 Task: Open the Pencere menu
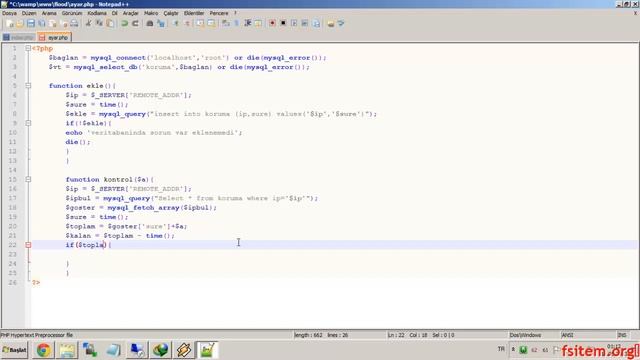[x=219, y=13]
